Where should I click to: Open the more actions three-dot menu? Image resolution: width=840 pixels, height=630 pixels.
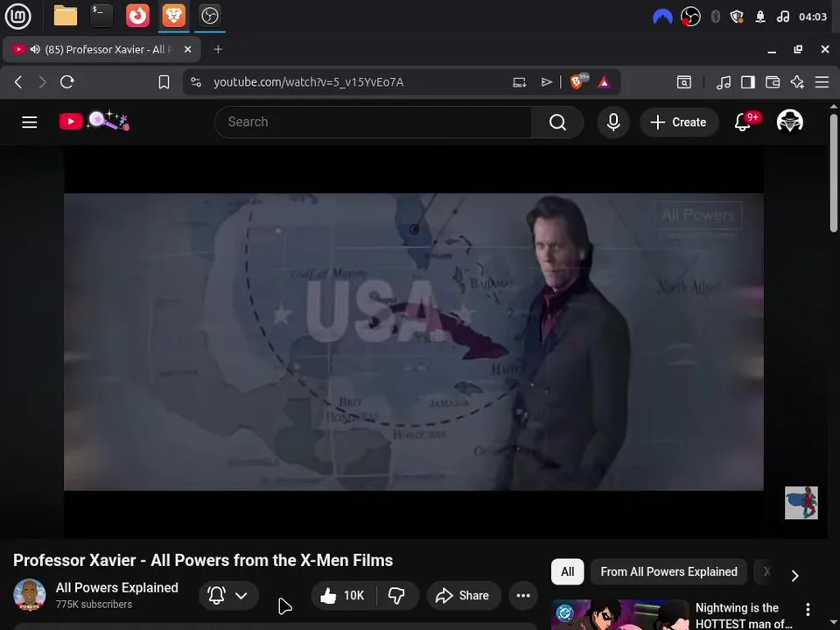[x=523, y=595]
